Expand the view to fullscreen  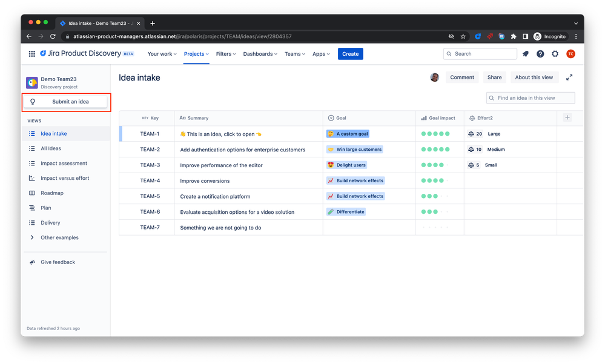tap(569, 78)
